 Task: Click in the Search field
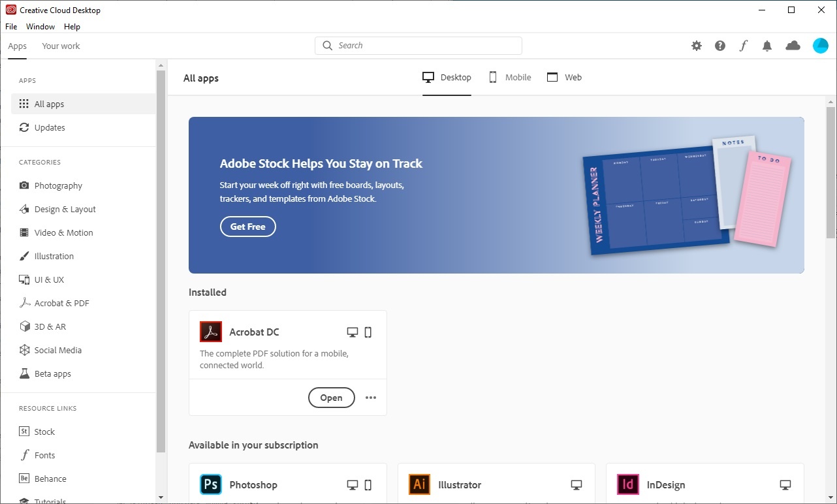coord(419,46)
